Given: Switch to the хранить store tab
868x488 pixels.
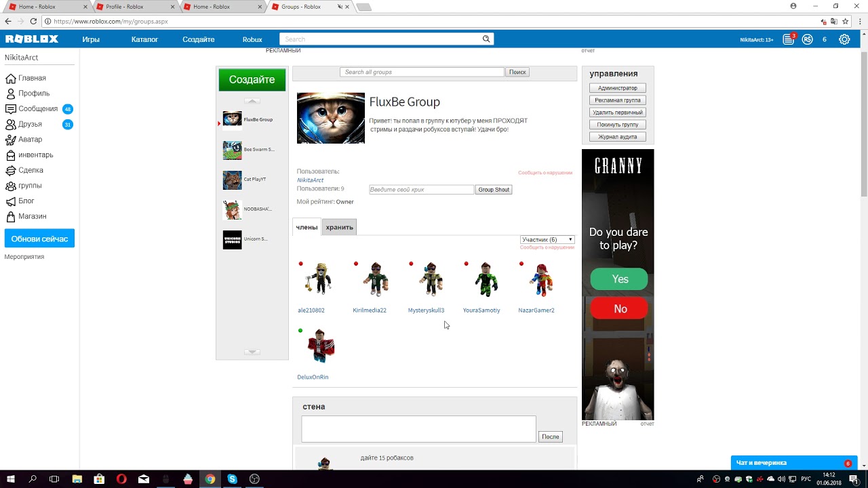Looking at the screenshot, I should [x=339, y=227].
